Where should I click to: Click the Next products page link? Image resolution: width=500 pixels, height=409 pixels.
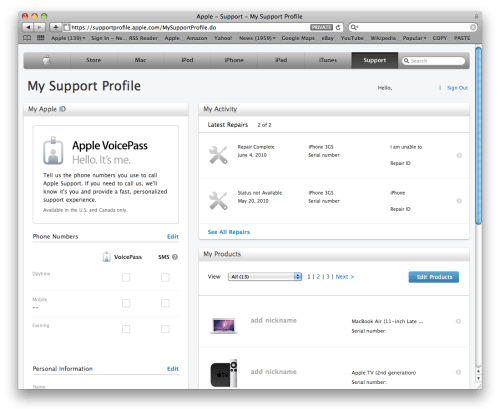pos(345,277)
